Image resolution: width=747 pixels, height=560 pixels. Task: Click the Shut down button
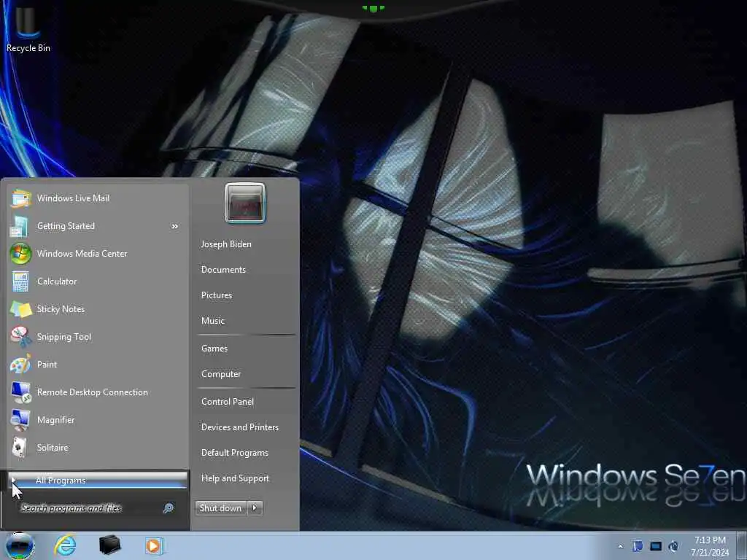click(221, 508)
